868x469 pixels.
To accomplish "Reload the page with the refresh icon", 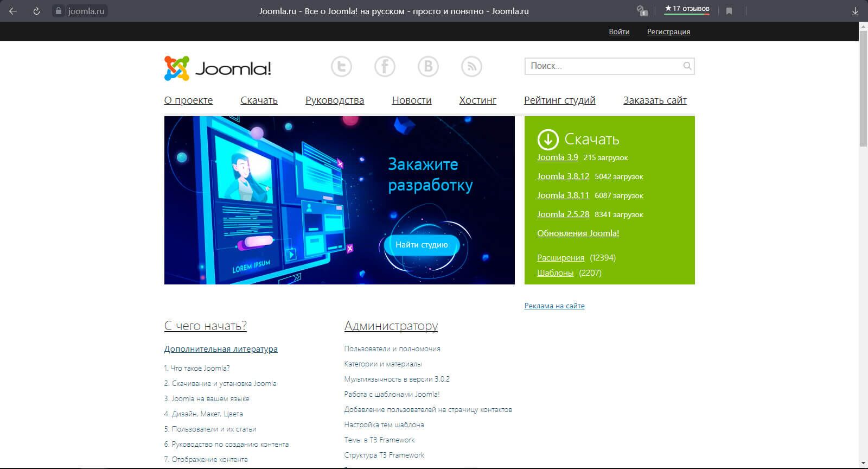I will pos(36,11).
